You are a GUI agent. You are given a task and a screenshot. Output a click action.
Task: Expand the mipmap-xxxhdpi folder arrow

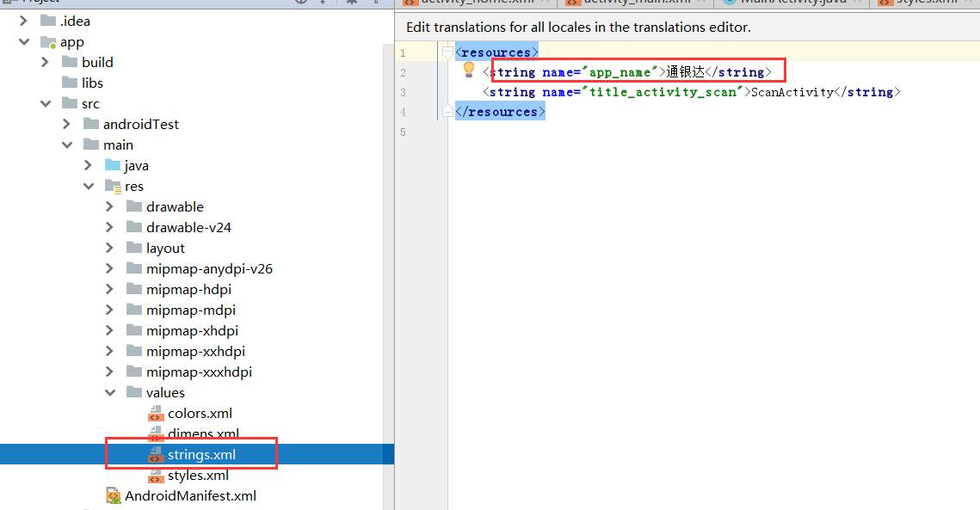[x=109, y=372]
